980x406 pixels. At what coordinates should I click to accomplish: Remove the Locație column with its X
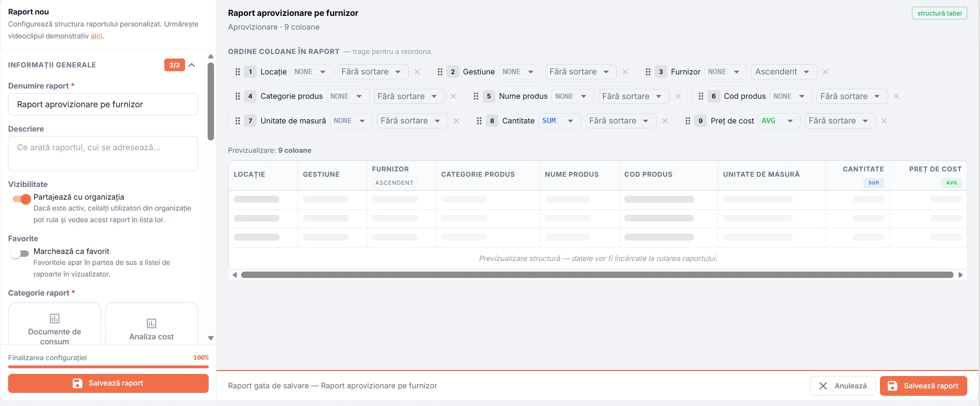(x=417, y=72)
